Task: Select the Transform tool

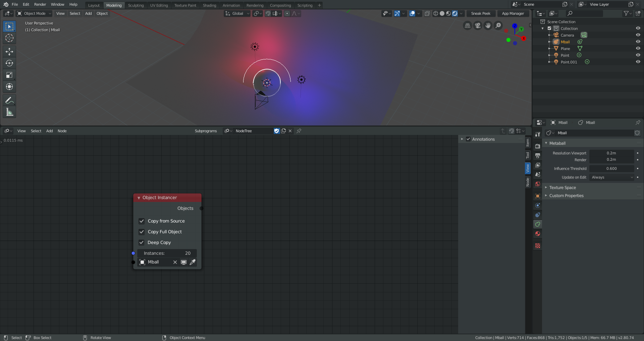Action: tap(9, 87)
